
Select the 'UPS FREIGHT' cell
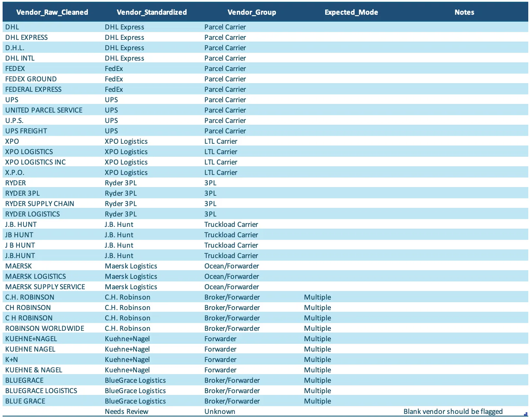[x=52, y=131]
